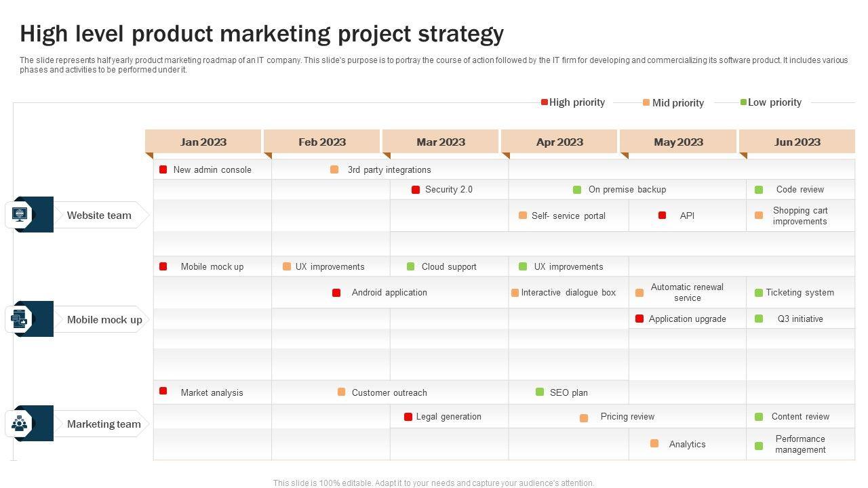Click the slide title heading text
Screen dimensions: 868x488
coord(262,33)
